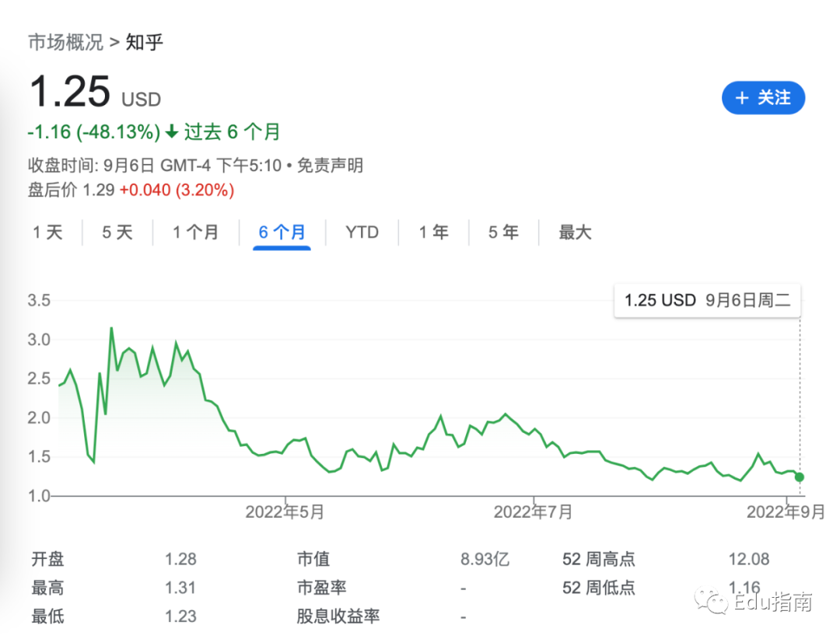
Task: Click the -1.16 (-48.13%) change text
Action: [94, 131]
